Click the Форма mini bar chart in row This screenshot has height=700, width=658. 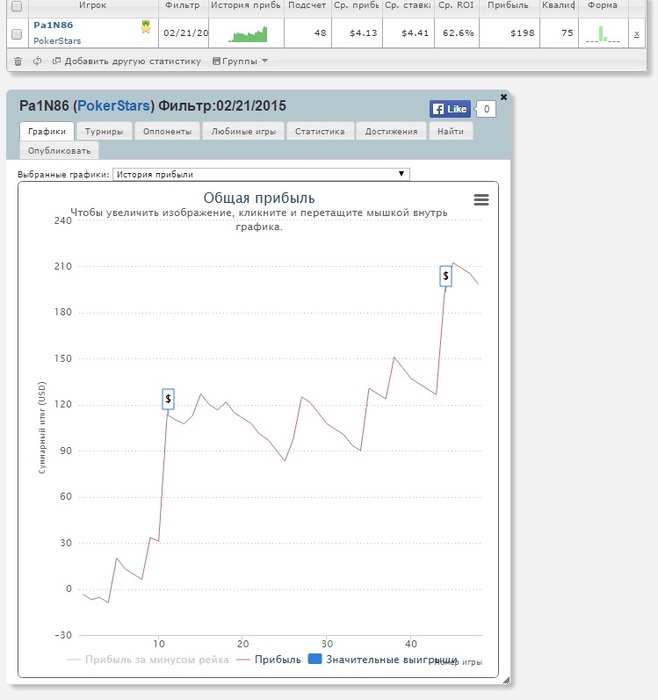click(603, 34)
